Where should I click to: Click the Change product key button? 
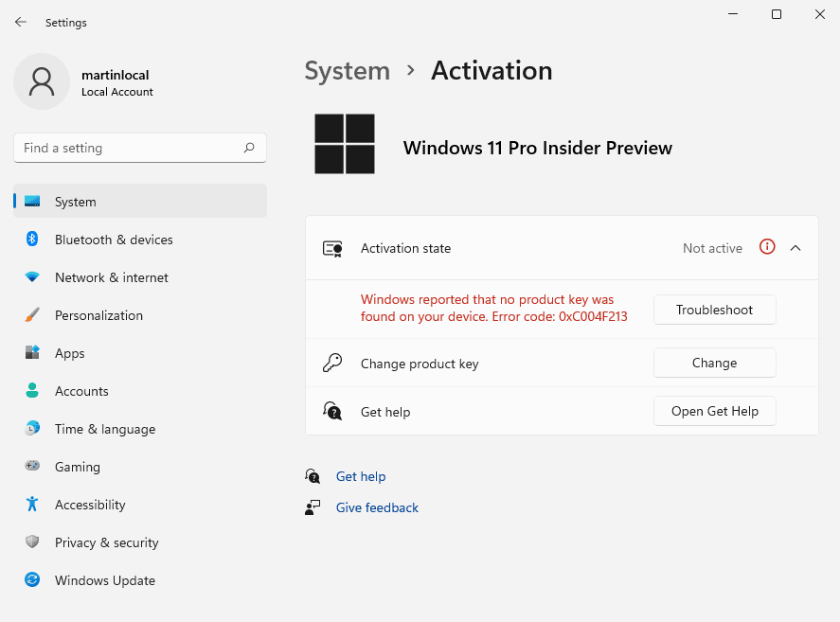click(715, 363)
